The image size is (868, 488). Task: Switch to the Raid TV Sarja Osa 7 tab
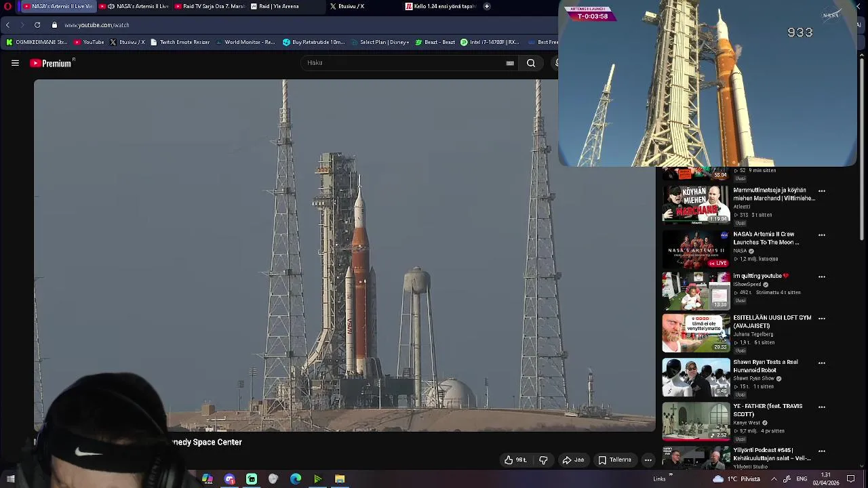[210, 7]
